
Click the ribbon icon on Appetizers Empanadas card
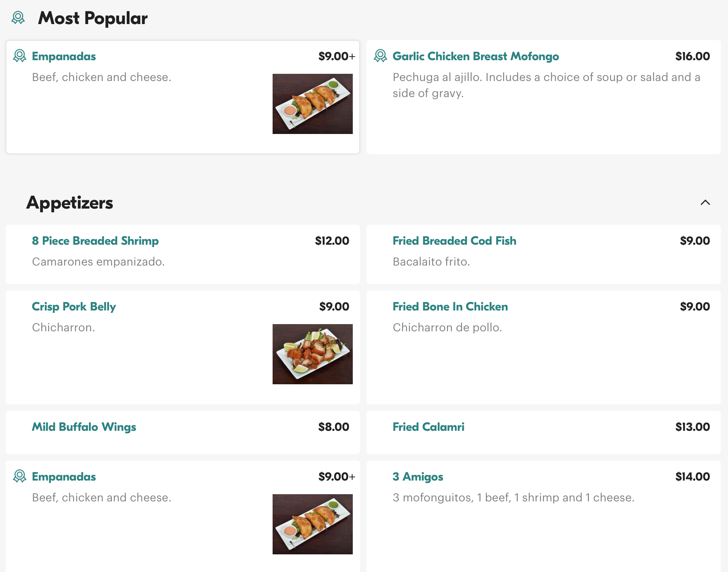[x=19, y=477]
